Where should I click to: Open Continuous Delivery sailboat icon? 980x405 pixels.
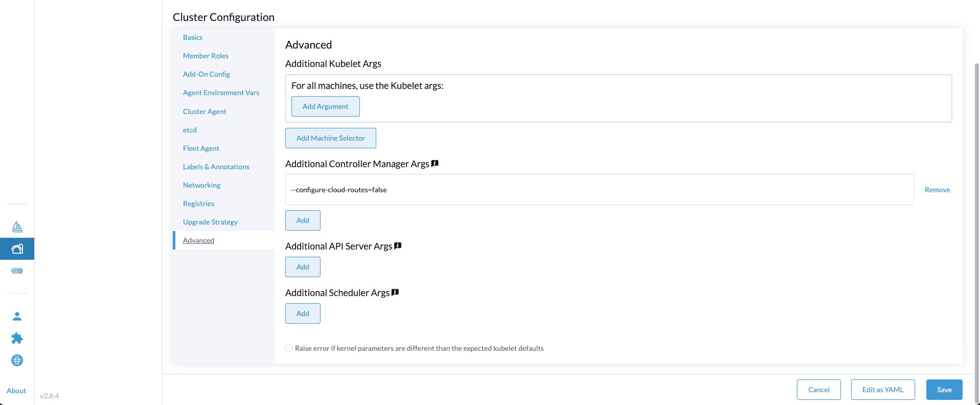[x=17, y=227]
